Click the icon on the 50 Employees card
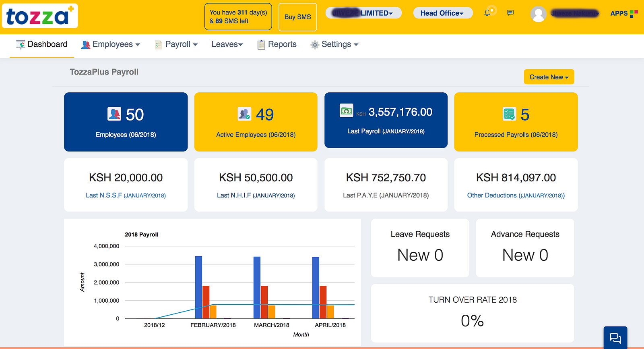Viewport: 644px width, 349px height. click(114, 114)
